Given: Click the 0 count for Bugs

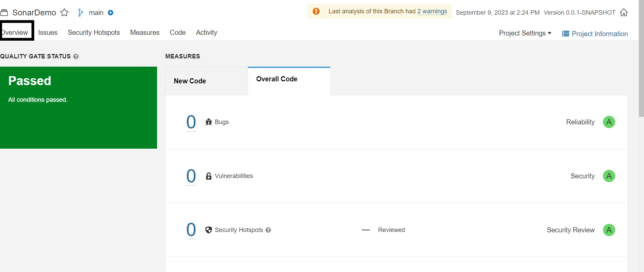Looking at the screenshot, I should (x=191, y=122).
